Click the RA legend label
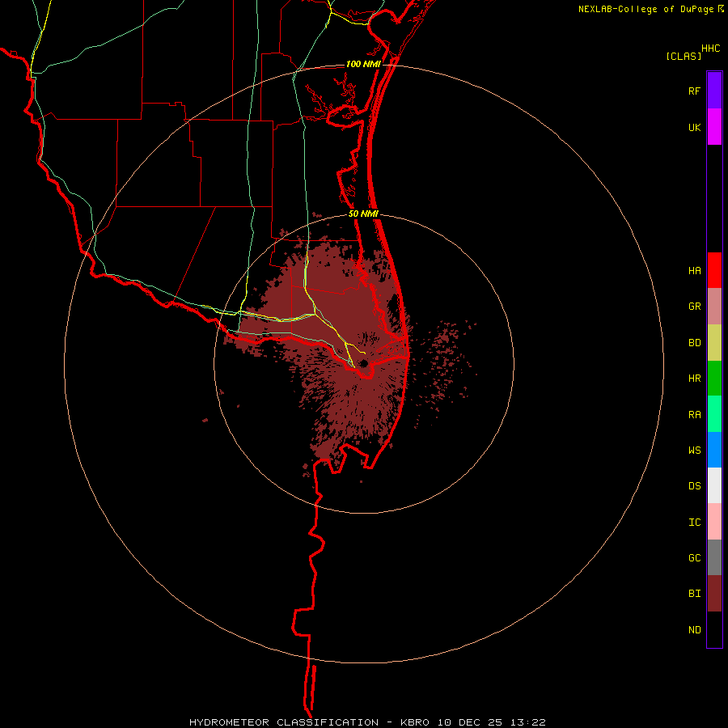This screenshot has width=728, height=728. [x=694, y=415]
